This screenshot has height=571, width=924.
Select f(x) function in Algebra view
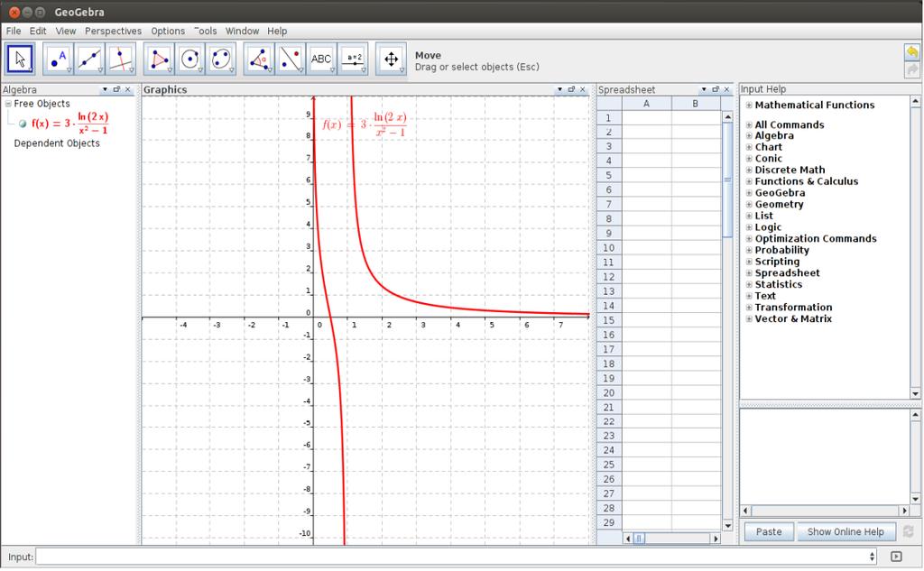coord(69,124)
